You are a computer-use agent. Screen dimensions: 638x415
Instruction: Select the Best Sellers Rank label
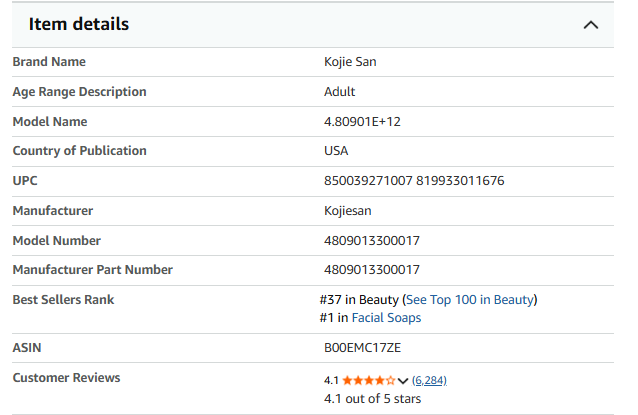(63, 300)
